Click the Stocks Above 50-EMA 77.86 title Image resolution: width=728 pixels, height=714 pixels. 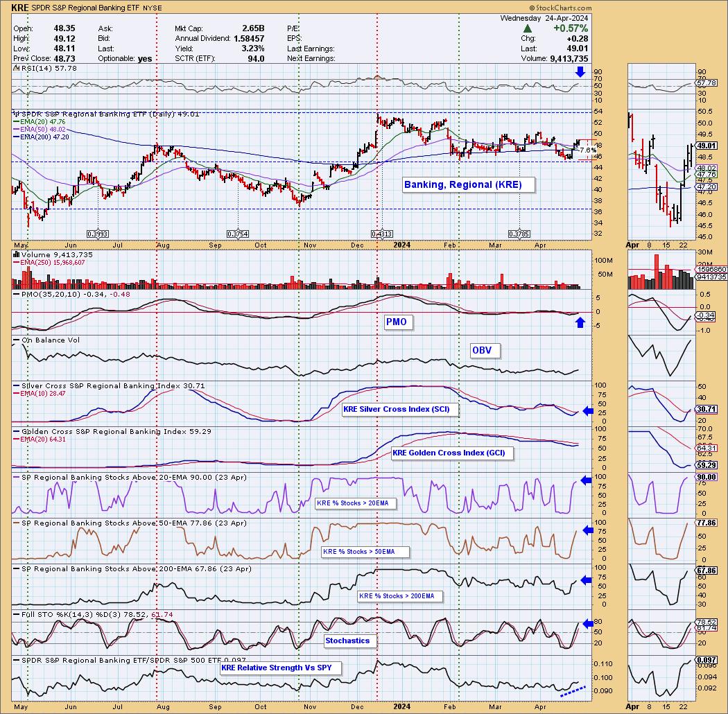130,523
